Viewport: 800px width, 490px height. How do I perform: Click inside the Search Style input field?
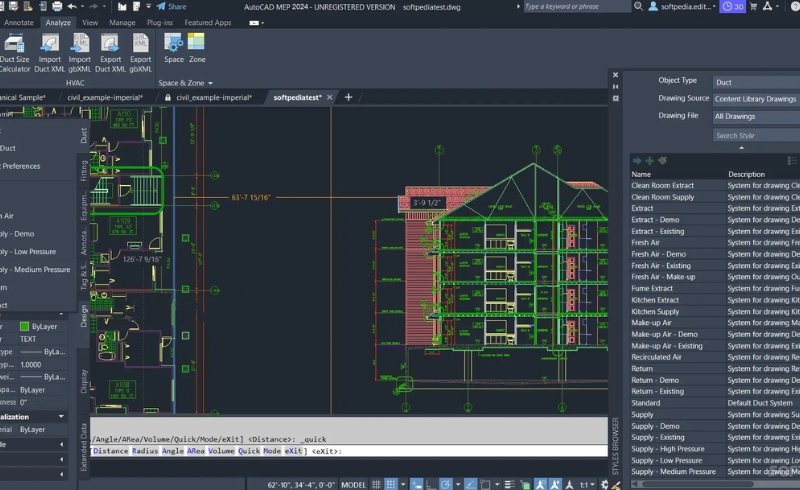click(756, 135)
